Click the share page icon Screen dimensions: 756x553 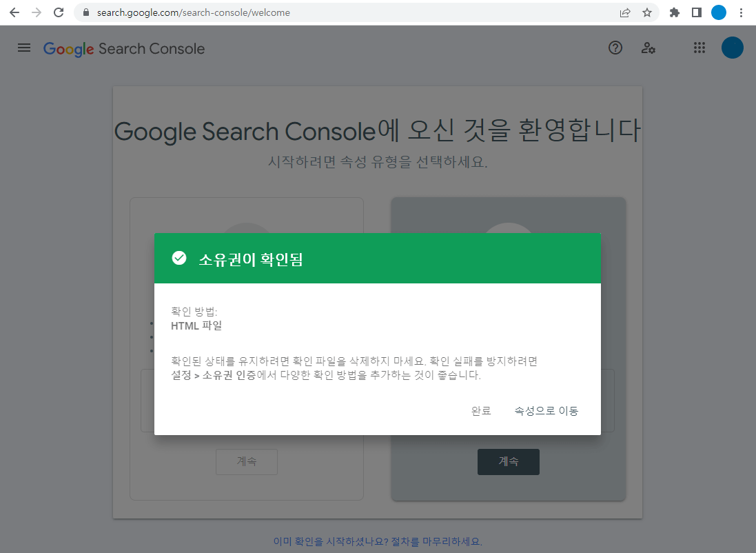(x=624, y=12)
